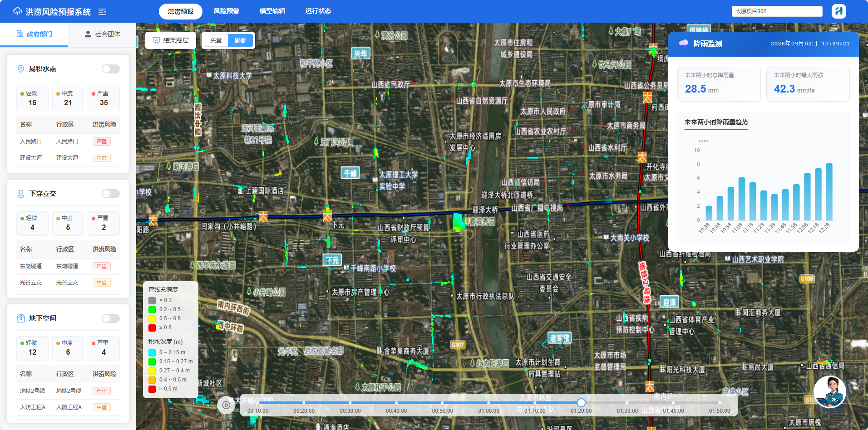Click the timeline handle at 01:20:00
Viewport: 868px width, 430px height.
581,402
